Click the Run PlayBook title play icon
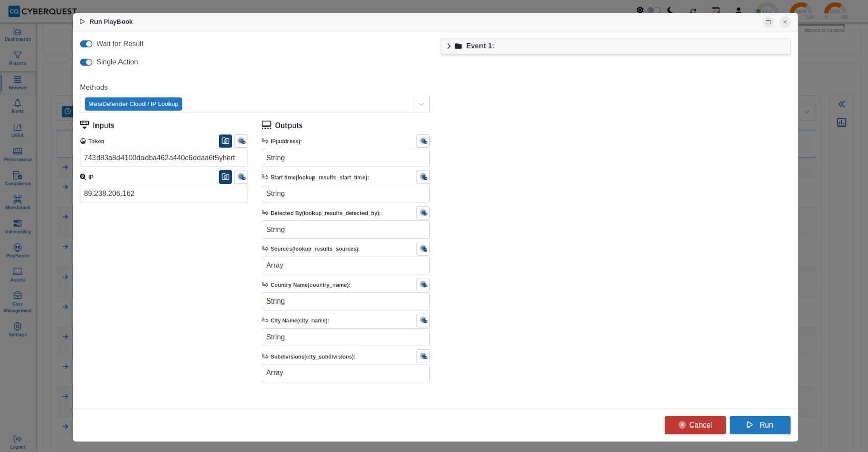The image size is (868, 452). pyautogui.click(x=82, y=22)
